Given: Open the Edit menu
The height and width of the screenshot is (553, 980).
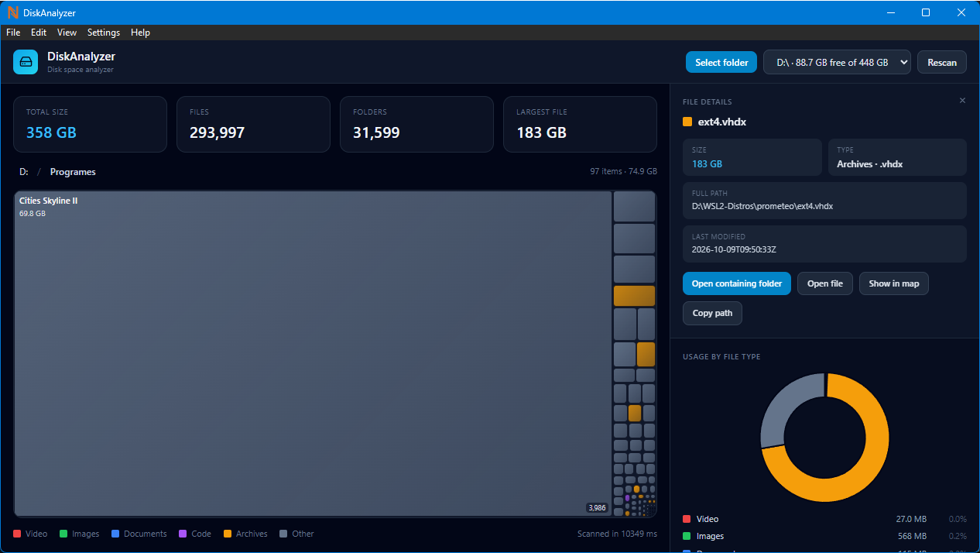Looking at the screenshot, I should click(x=39, y=33).
